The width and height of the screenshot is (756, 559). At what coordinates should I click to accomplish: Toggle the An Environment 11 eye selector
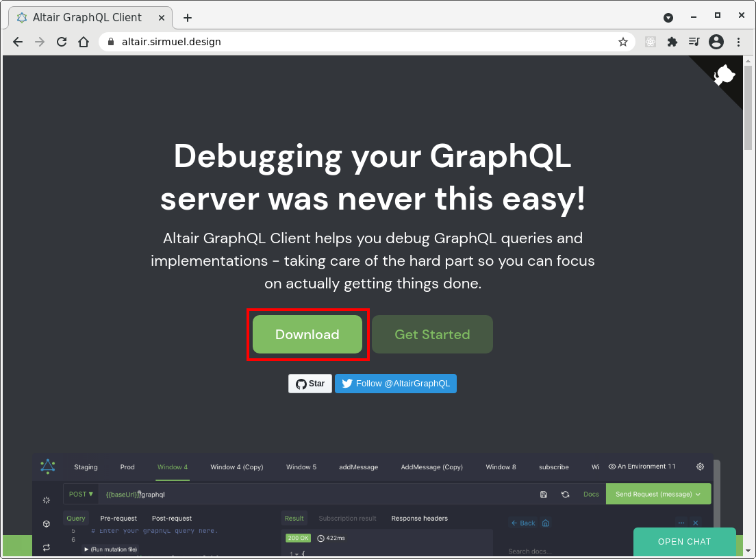click(x=642, y=467)
